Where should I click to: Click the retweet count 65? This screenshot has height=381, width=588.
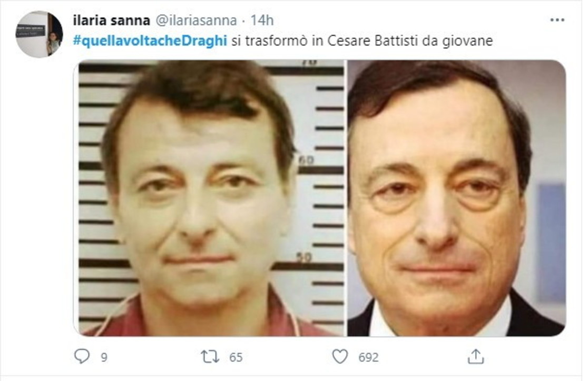coord(236,357)
